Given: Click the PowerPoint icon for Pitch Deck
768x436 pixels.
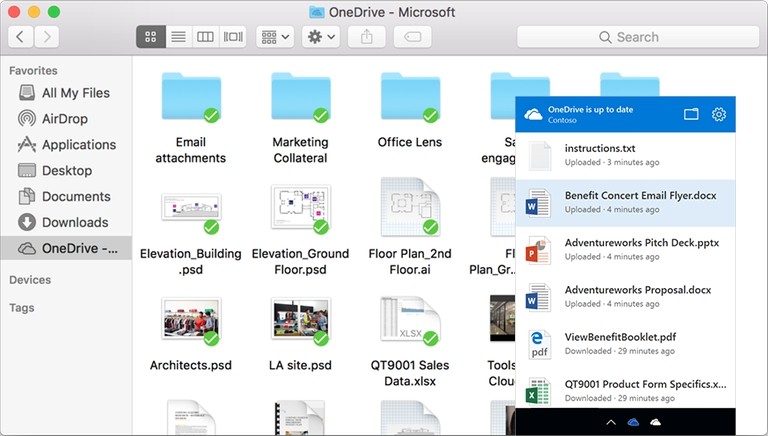Looking at the screenshot, I should click(x=538, y=250).
